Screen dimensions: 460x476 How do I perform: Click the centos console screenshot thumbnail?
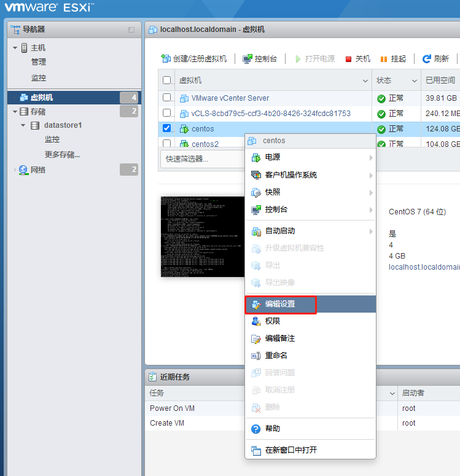(203, 237)
